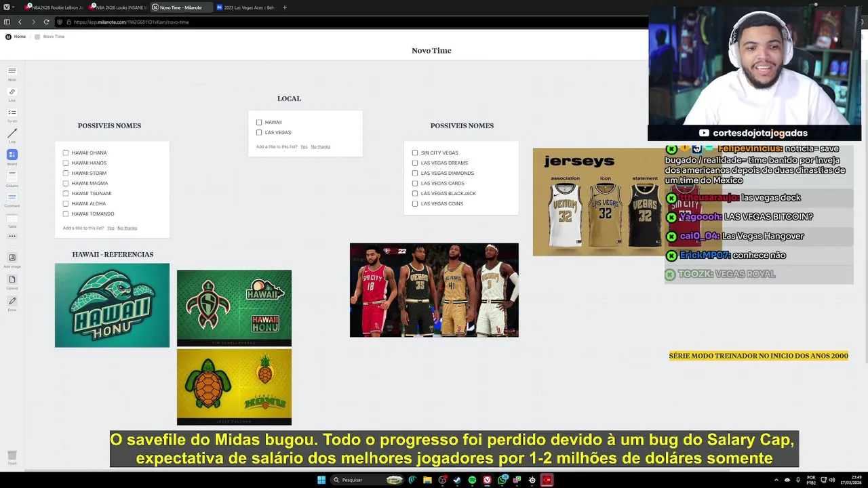Open the Vivaldi menu icon

pos(6,7)
